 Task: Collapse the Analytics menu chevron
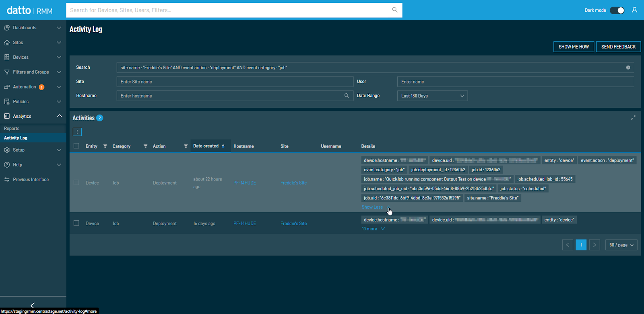59,116
